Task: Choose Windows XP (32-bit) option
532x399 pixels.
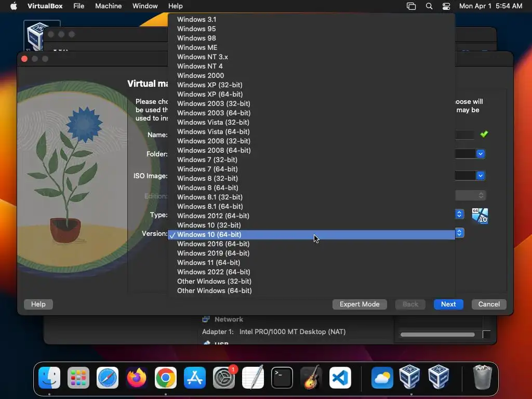Action: tap(311, 85)
